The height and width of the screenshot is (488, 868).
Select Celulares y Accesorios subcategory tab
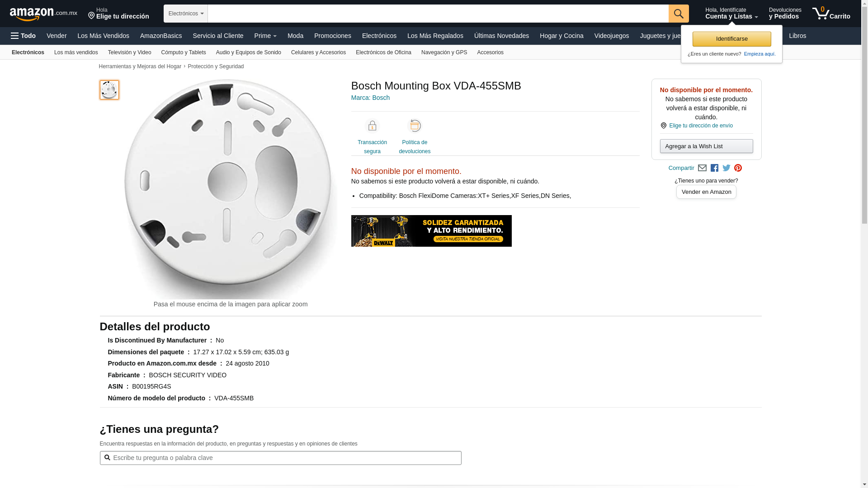pos(318,52)
